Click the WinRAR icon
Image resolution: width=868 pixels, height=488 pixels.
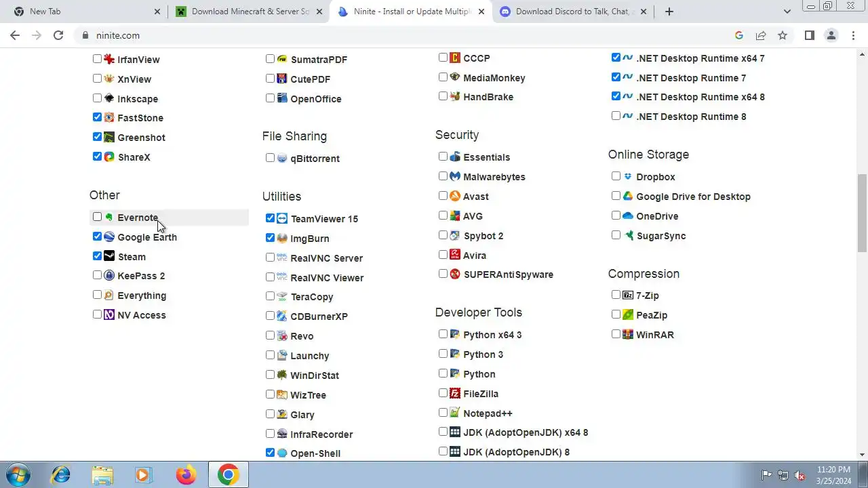tap(628, 334)
